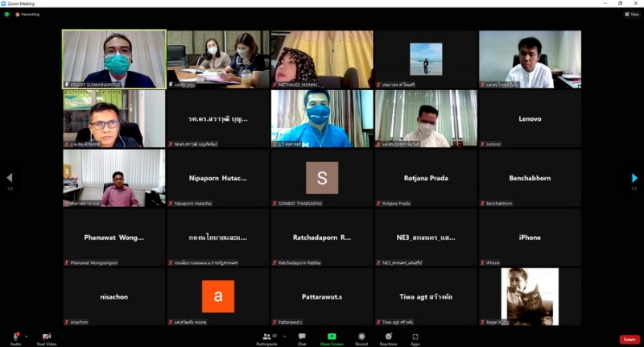Image resolution: width=644 pixels, height=347 pixels.
Task: Open the Chat panel
Action: coord(302,337)
